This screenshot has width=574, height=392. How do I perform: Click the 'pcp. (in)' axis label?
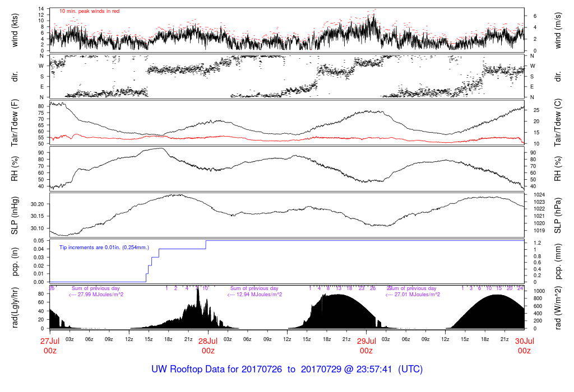pyautogui.click(x=15, y=262)
